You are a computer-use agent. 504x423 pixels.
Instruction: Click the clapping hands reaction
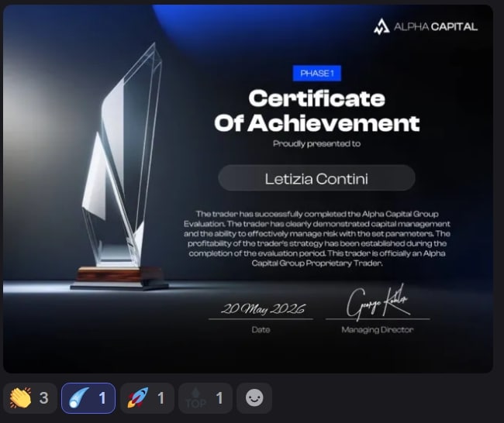[x=30, y=398]
